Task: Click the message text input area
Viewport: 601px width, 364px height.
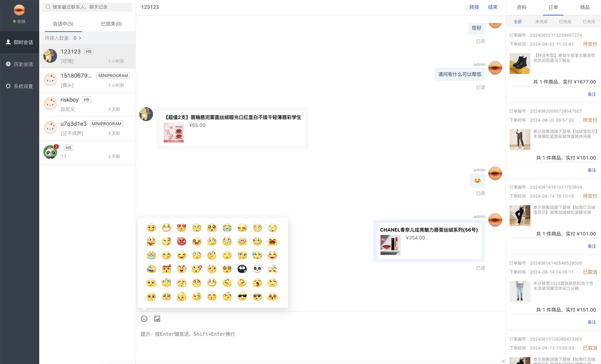Action: coord(320,345)
